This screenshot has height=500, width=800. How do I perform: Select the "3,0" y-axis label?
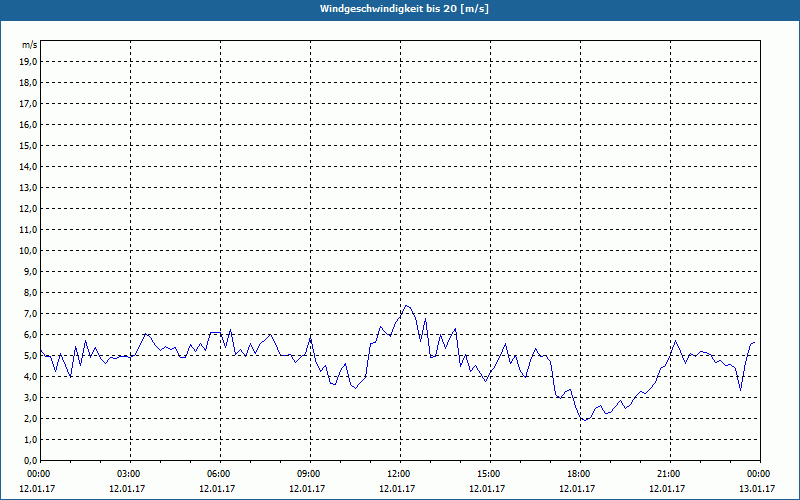[31, 397]
